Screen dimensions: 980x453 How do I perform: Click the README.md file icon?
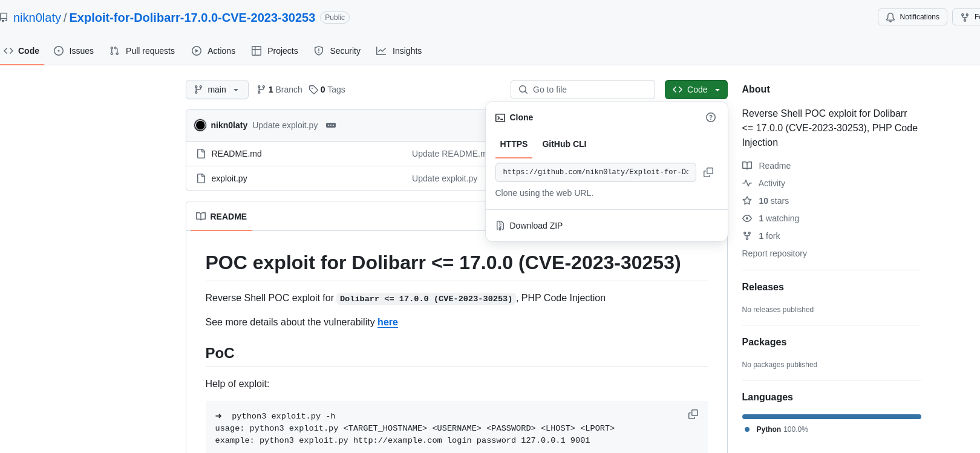coord(201,154)
